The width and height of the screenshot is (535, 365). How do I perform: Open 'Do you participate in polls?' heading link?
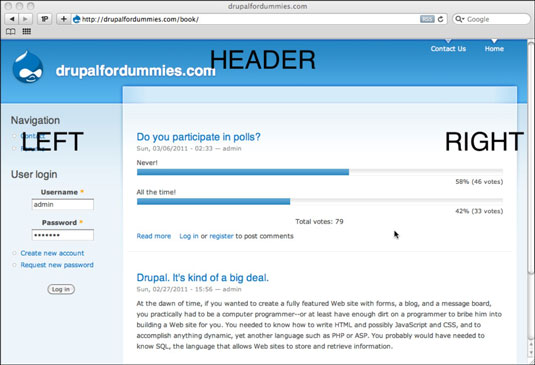point(198,137)
